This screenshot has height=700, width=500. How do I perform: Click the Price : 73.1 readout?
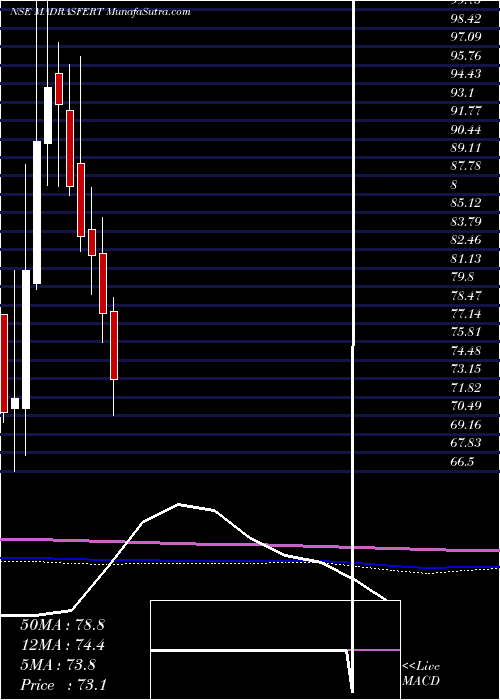pos(63,685)
